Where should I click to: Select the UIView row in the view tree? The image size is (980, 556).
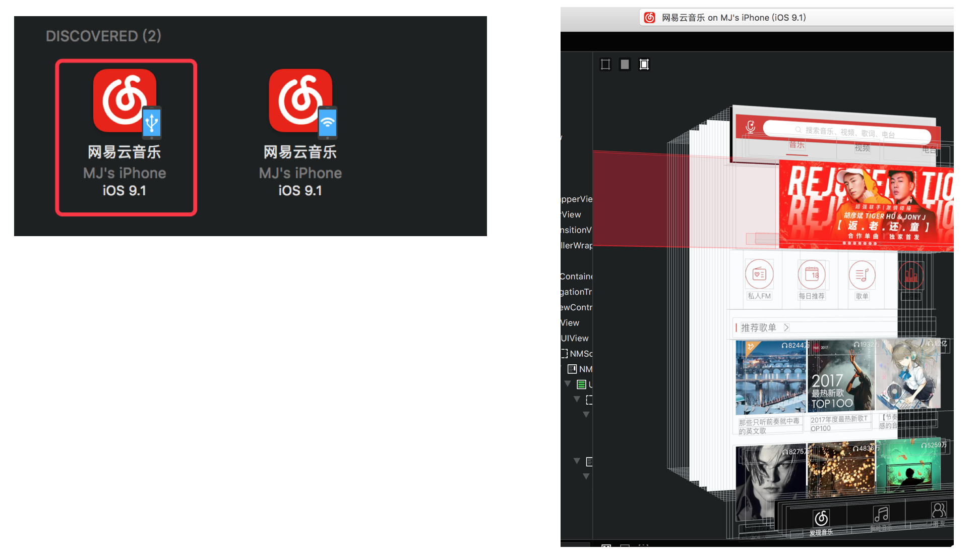pos(575,338)
